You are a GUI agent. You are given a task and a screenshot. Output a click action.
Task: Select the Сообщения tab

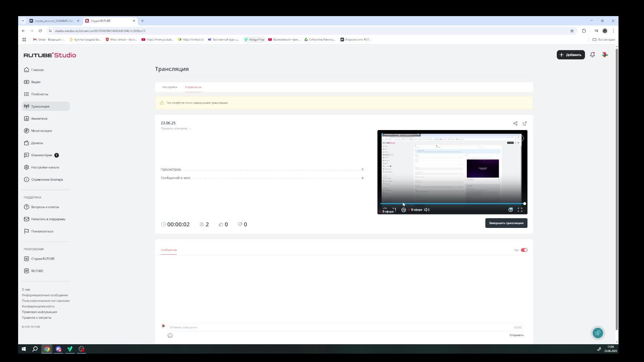coord(169,250)
